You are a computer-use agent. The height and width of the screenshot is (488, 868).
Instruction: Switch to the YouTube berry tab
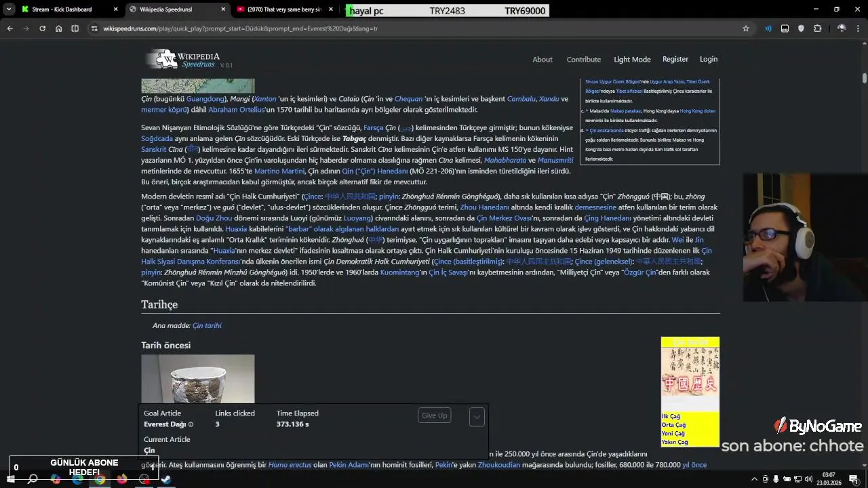tap(285, 9)
